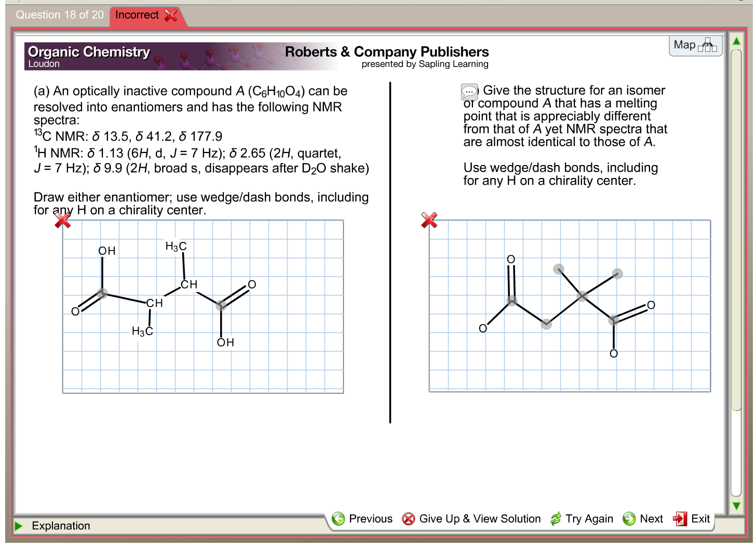The width and height of the screenshot is (756, 548).
Task: Click the red X above the left drawing canvas
Action: 62,220
